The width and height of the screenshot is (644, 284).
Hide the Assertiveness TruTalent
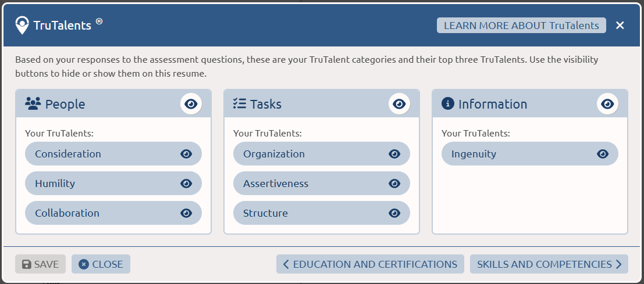pos(394,183)
